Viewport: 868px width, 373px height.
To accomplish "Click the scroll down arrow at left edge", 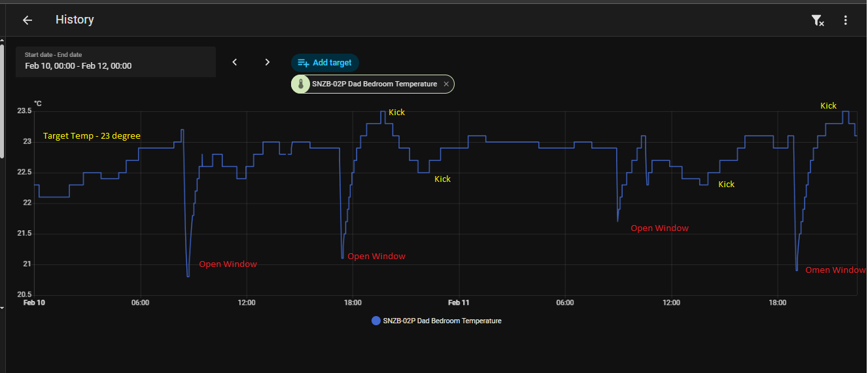I will tap(2, 306).
